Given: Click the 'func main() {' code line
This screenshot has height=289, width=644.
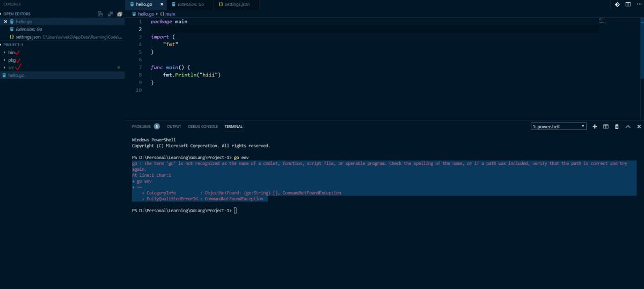Looking at the screenshot, I should [x=171, y=67].
